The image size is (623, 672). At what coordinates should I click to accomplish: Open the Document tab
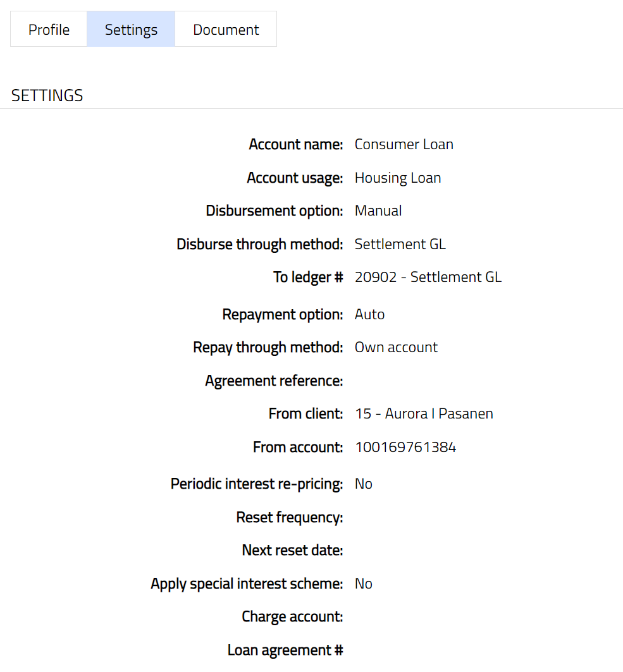pos(226,29)
